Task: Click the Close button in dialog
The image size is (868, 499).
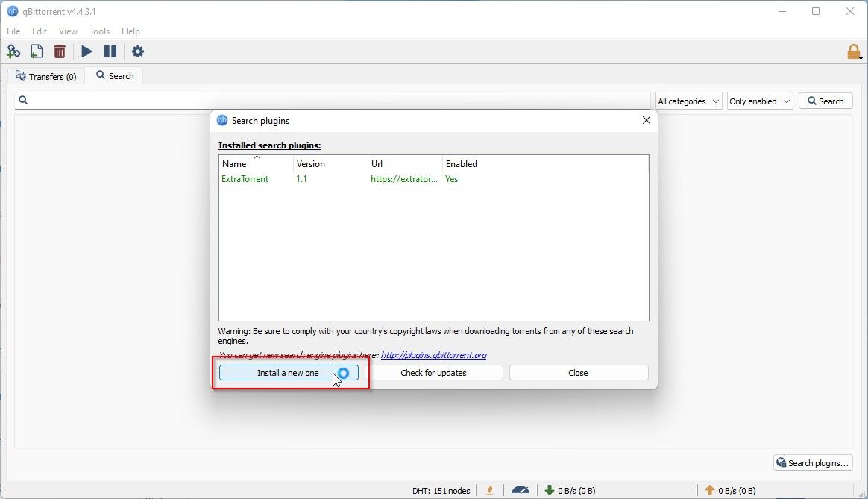Action: [579, 373]
